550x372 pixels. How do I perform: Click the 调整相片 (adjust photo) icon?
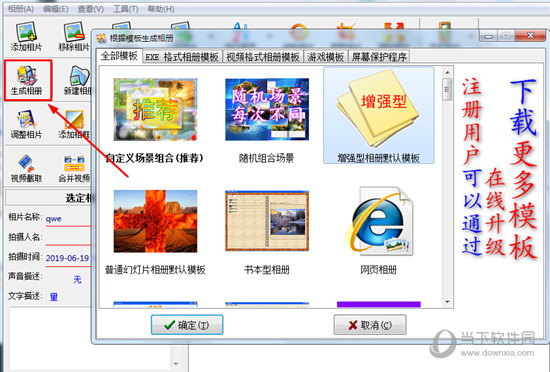26,124
